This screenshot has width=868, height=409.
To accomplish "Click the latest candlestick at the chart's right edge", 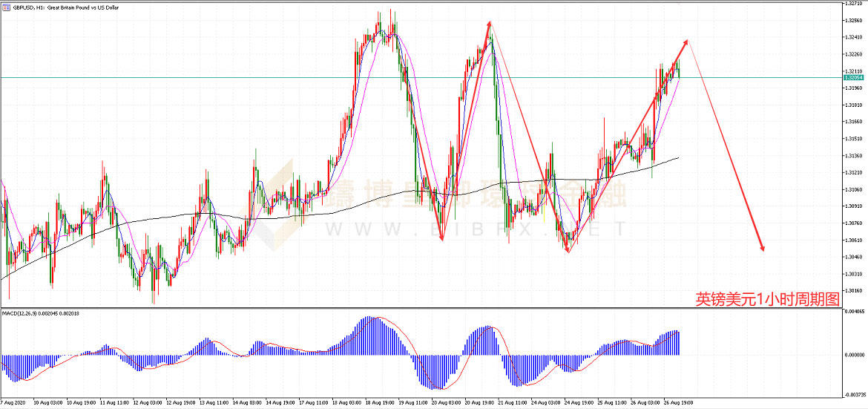I will (x=677, y=69).
